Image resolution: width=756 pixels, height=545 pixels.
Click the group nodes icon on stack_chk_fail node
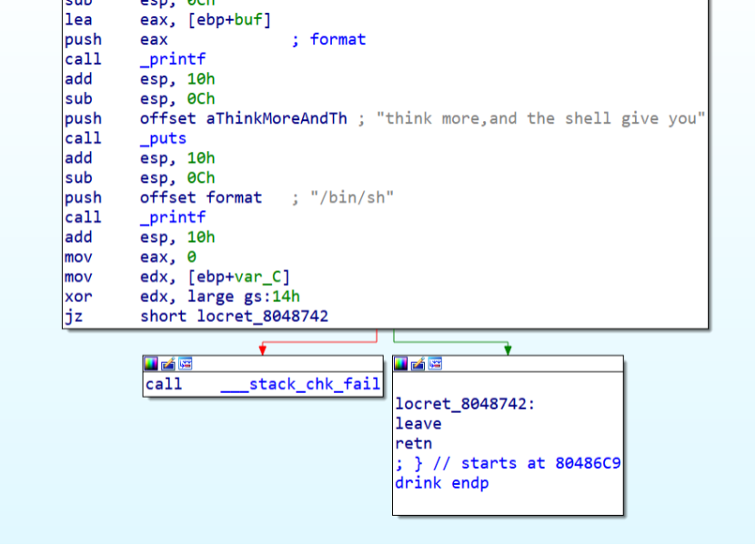point(186,364)
